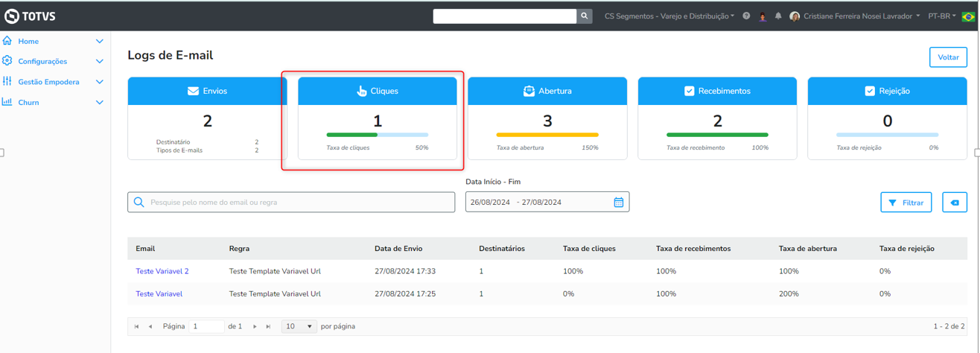Select Gestão Empodera in the sidebar
The height and width of the screenshot is (353, 980).
[48, 82]
